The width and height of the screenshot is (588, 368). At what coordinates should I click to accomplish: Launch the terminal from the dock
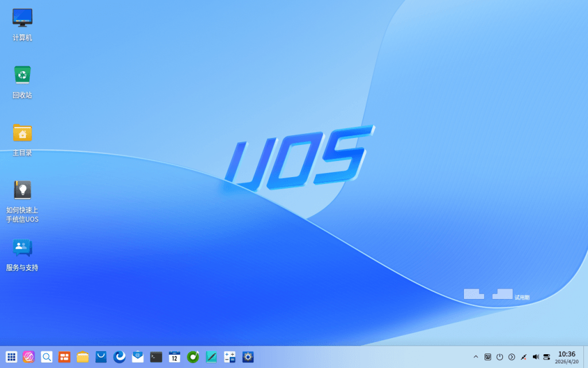[156, 356]
